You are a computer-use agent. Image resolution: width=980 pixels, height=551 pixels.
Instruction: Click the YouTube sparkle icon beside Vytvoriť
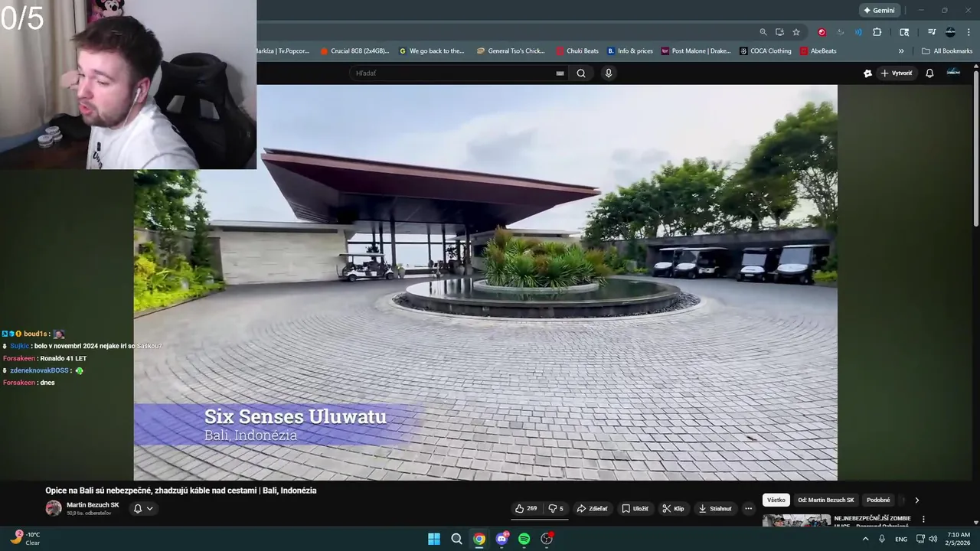pos(867,73)
